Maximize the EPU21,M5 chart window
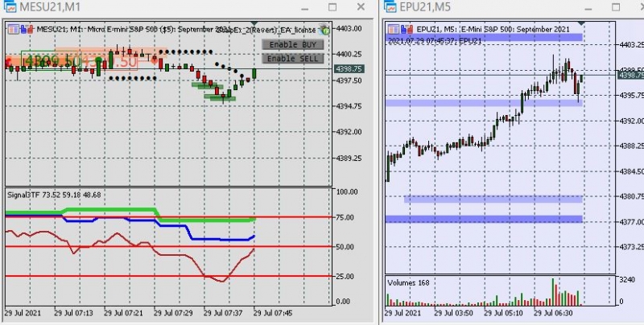644x325 pixels. (x=616, y=7)
